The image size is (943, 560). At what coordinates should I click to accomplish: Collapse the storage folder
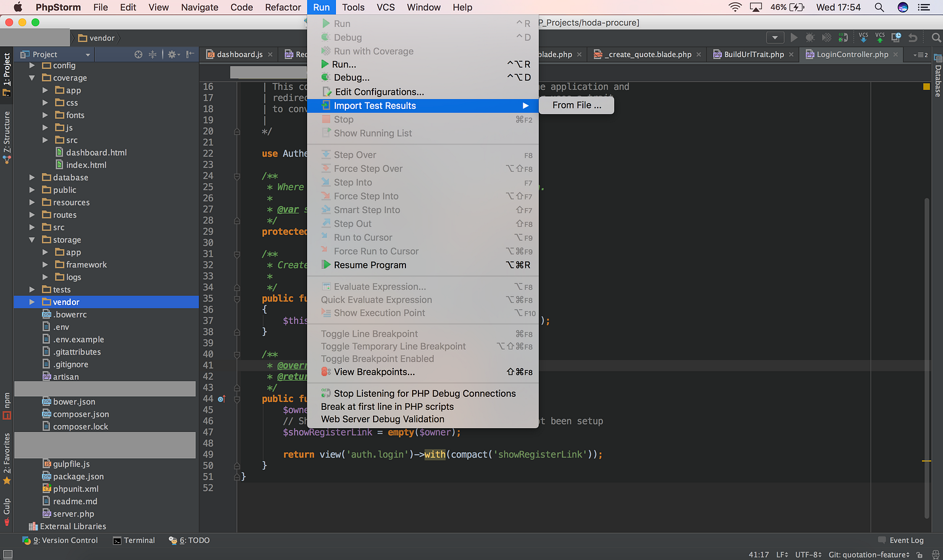(32, 240)
